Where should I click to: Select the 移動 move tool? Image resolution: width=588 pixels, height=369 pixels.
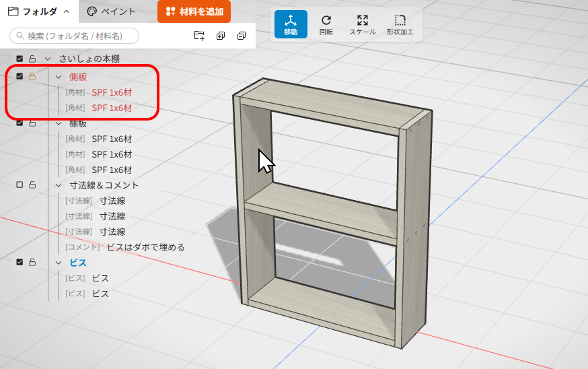point(291,24)
